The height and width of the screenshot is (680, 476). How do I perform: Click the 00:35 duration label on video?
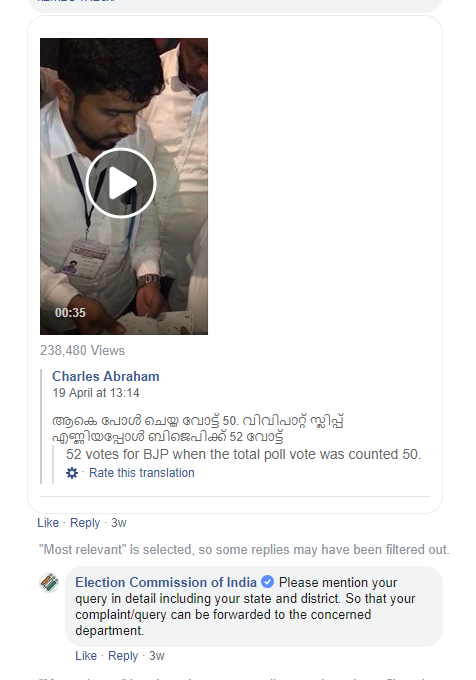pyautogui.click(x=70, y=313)
